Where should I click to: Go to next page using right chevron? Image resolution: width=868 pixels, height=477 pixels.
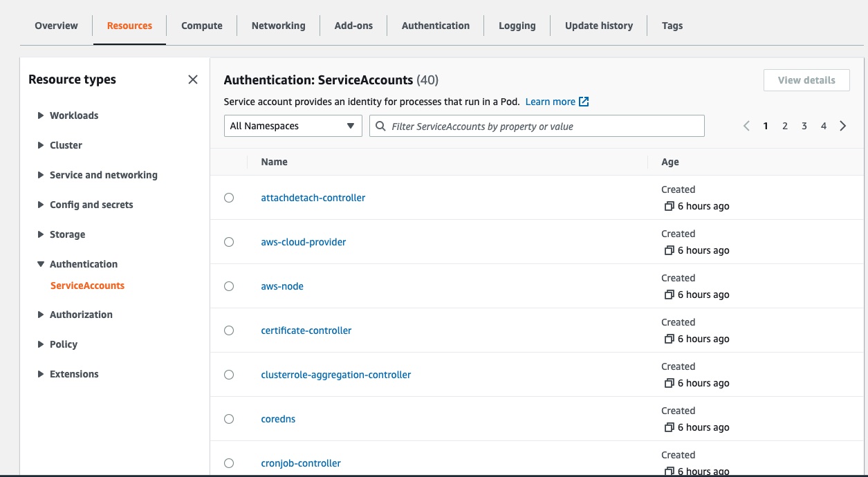coord(842,126)
